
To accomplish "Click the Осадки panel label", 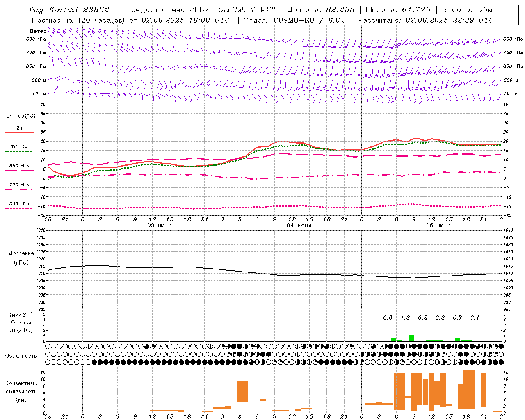I will (x=21, y=322).
